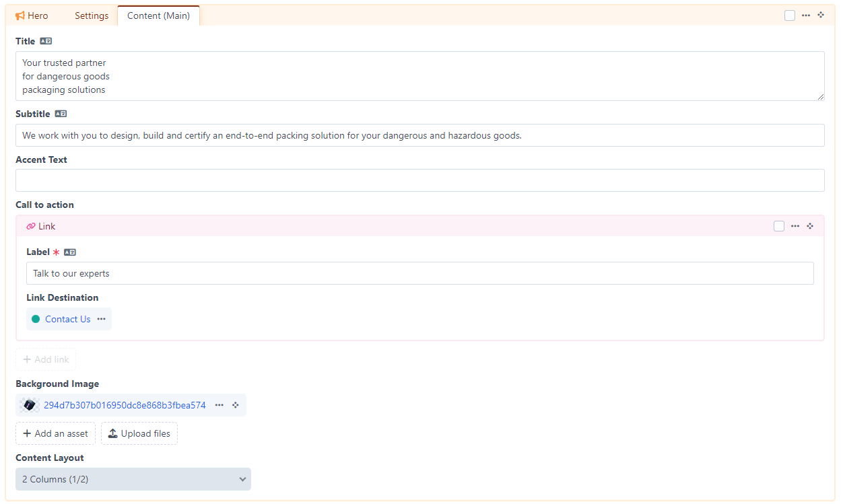Viewport: 843px width, 504px height.
Task: Open the Hero block options ellipsis menu
Action: coord(806,15)
